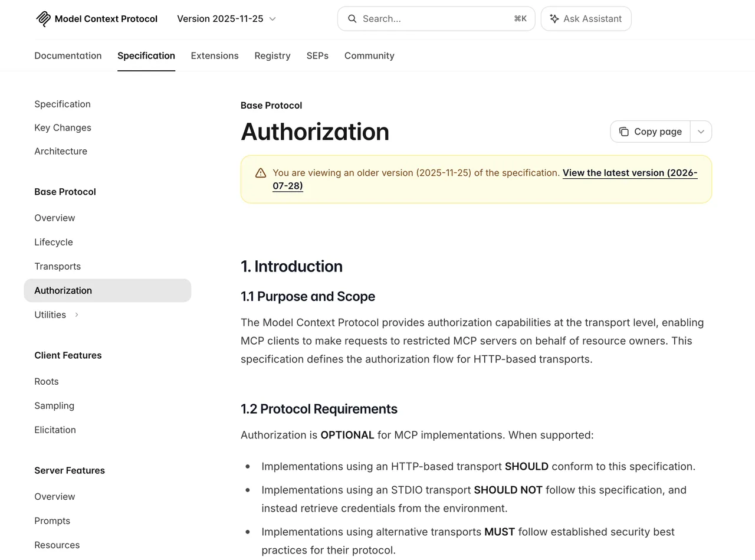Click the ⌘K shortcut hint in search
Viewport: 755px width, 560px height.
pyautogui.click(x=520, y=19)
